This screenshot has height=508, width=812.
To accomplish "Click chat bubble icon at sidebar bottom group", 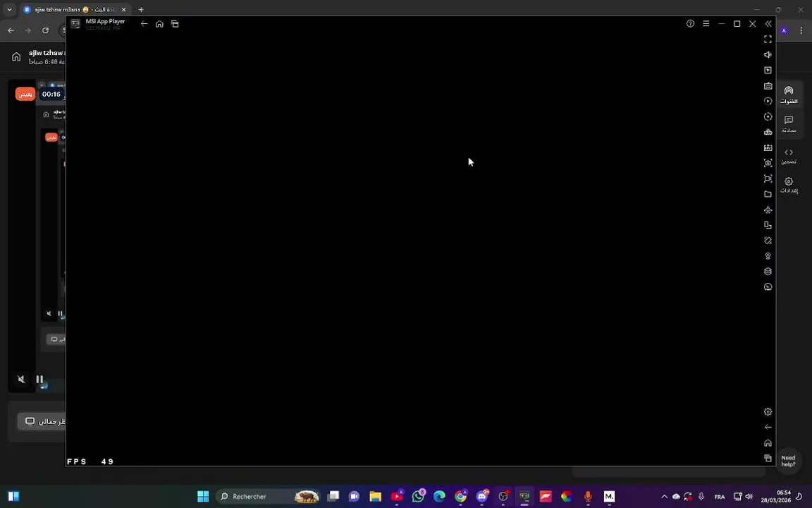I will pyautogui.click(x=768, y=286).
